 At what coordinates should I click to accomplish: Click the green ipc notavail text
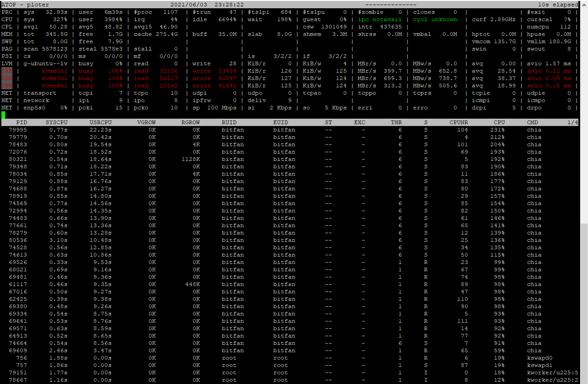(x=380, y=19)
